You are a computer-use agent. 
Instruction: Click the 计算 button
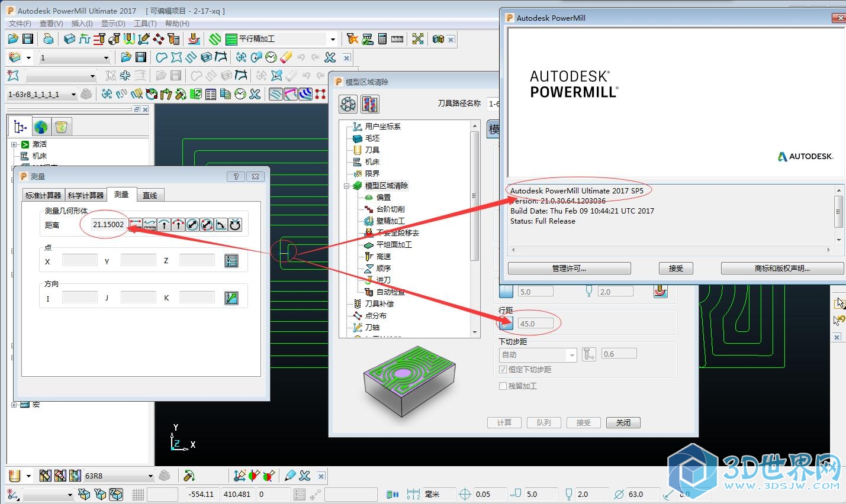point(504,422)
